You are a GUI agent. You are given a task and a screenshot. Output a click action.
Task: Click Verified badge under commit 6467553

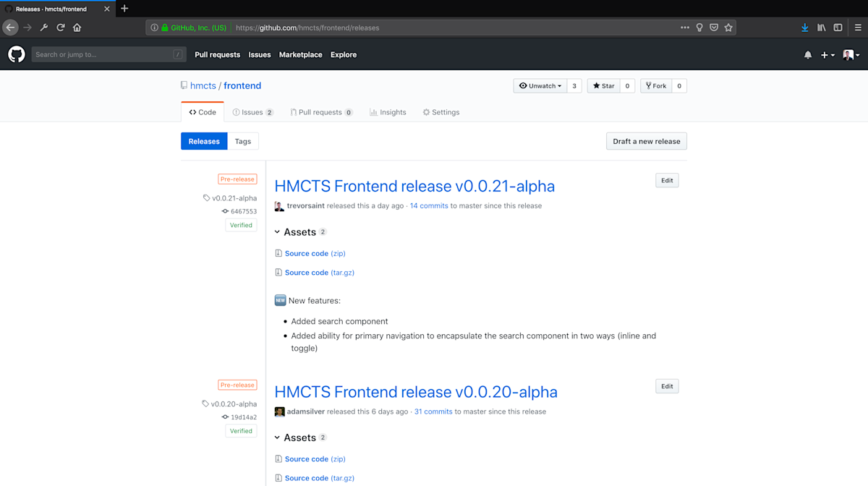[241, 225]
